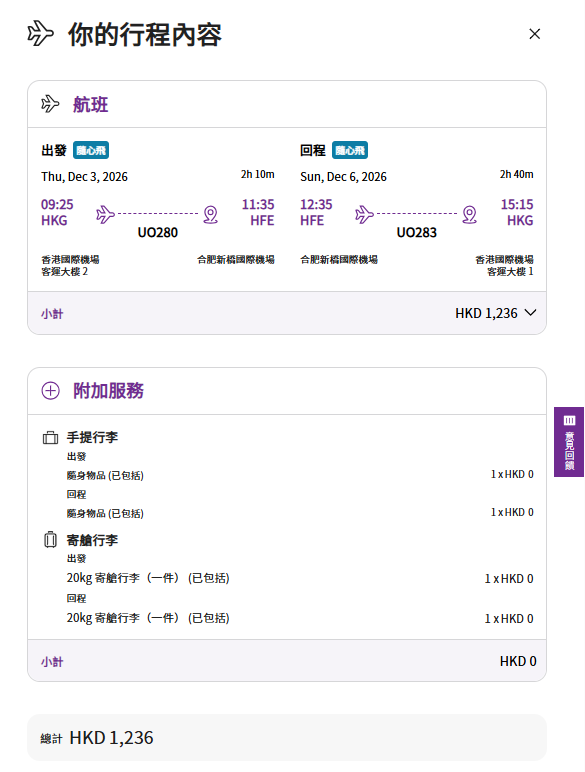Screen dimensions: 585x772
Task: Click the 附加服務 section heading
Action: (108, 390)
